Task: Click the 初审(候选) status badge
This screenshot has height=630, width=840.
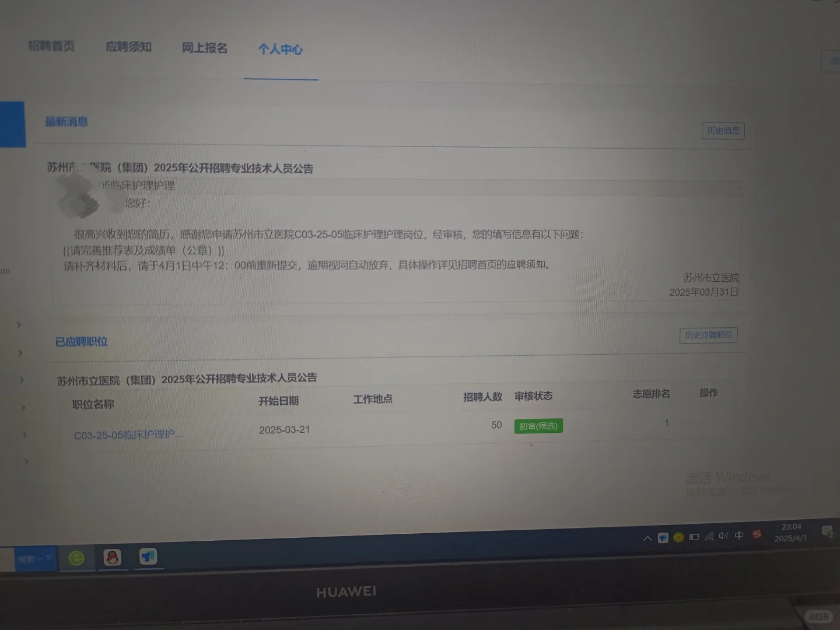Action: (537, 426)
